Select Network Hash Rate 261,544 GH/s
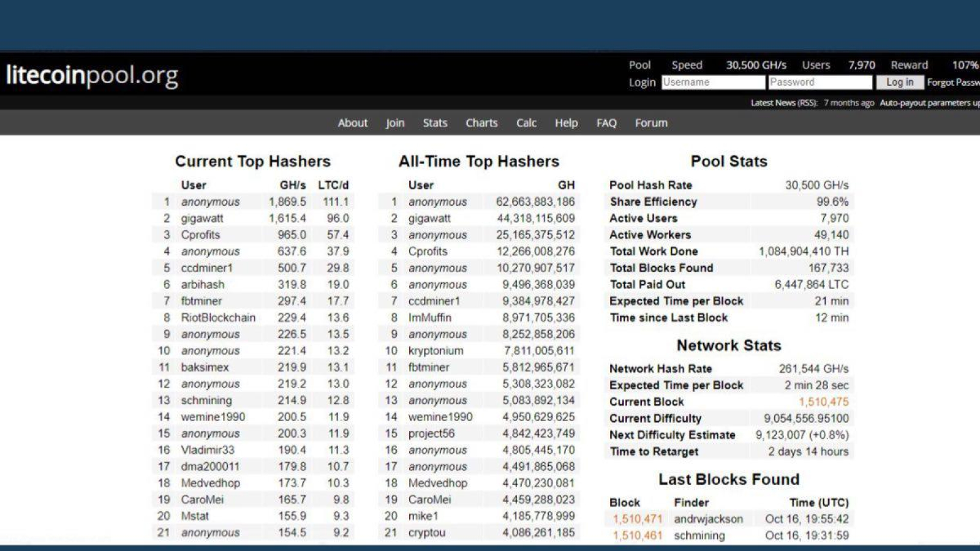Screen dimensions: 980x551 813,369
